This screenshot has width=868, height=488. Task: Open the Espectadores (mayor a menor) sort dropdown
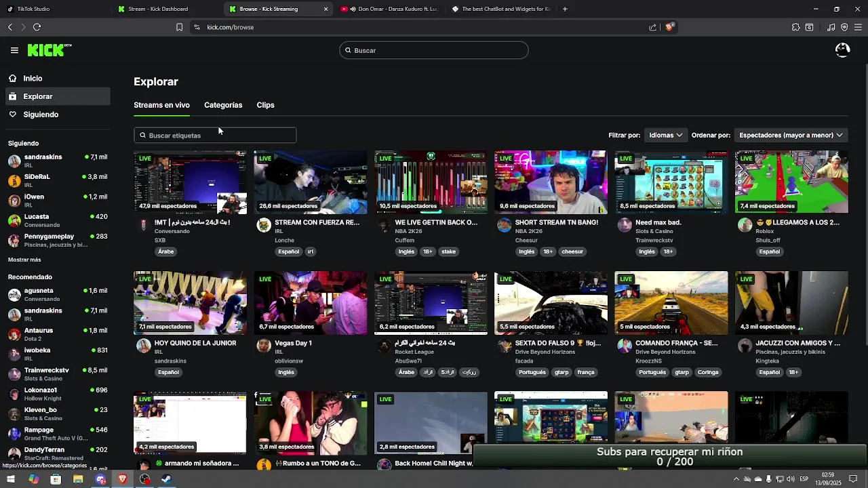pos(791,135)
